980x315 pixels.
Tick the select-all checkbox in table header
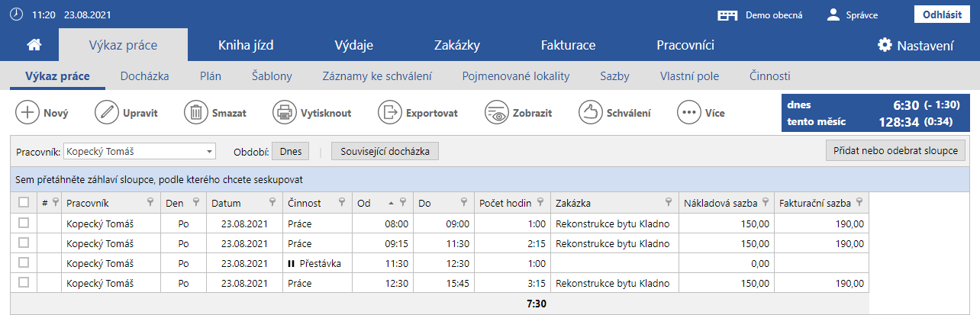(24, 202)
